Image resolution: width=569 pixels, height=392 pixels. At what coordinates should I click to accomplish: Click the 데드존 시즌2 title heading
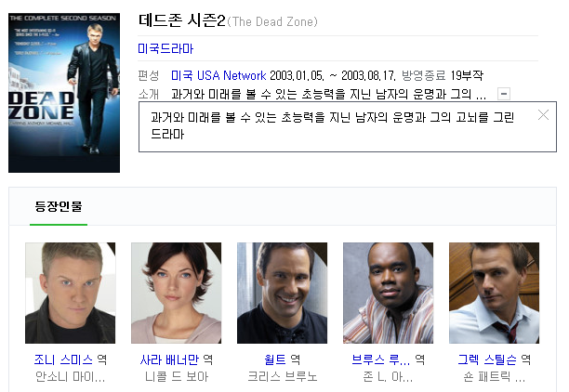(182, 20)
